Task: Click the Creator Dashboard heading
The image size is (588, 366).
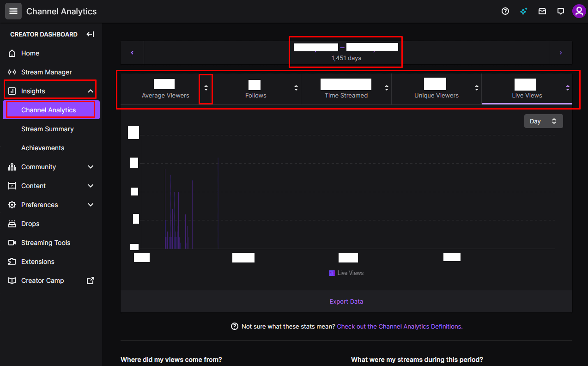Action: [44, 34]
